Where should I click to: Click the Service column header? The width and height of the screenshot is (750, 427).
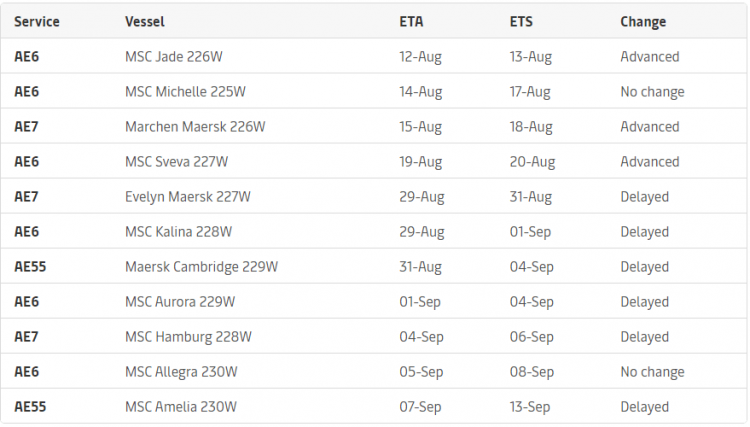coord(37,22)
